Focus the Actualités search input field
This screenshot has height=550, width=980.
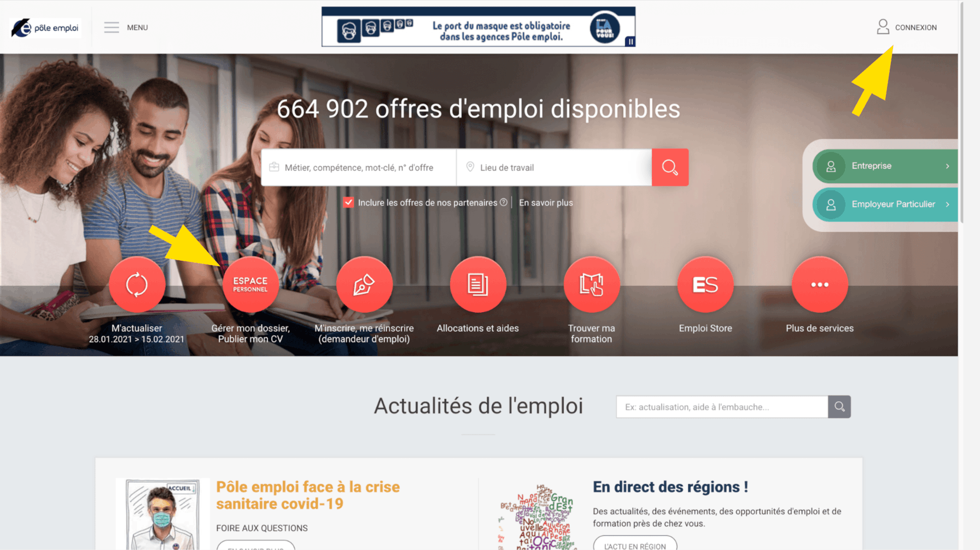(722, 407)
